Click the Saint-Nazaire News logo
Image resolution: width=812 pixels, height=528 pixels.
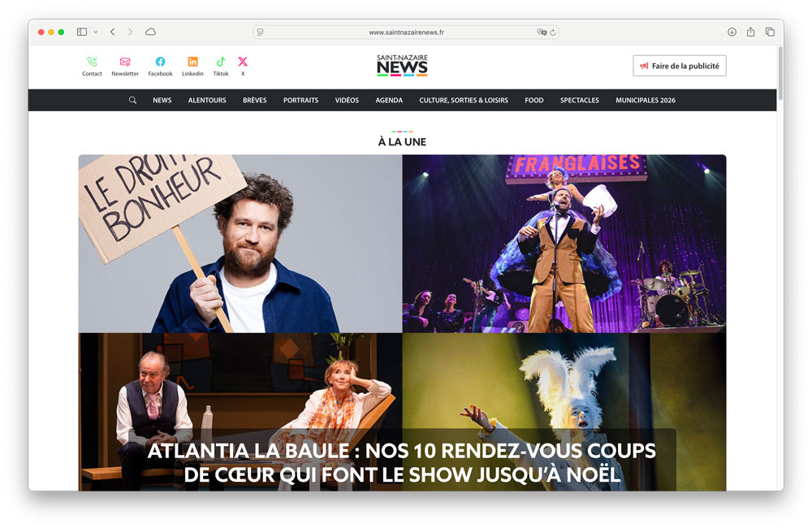[x=402, y=66]
